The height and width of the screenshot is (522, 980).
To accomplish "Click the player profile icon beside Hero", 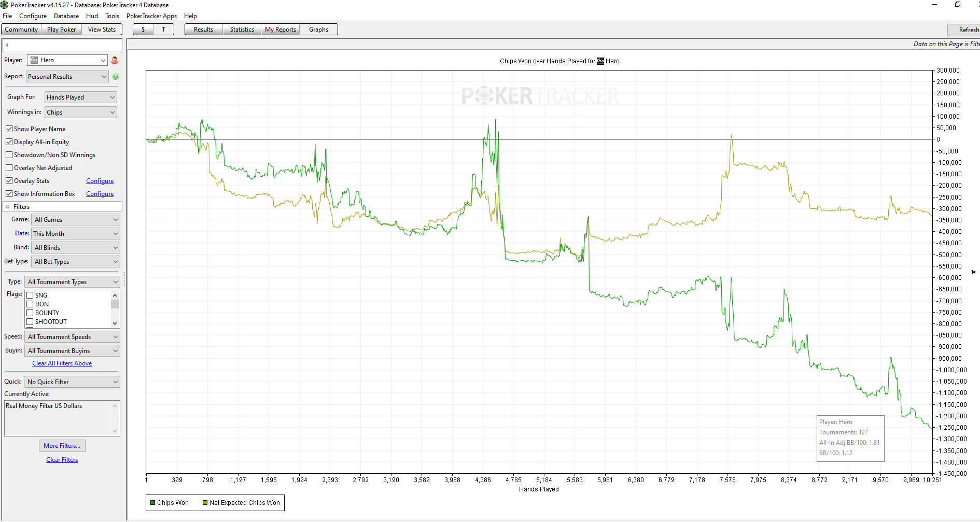I will [x=115, y=60].
